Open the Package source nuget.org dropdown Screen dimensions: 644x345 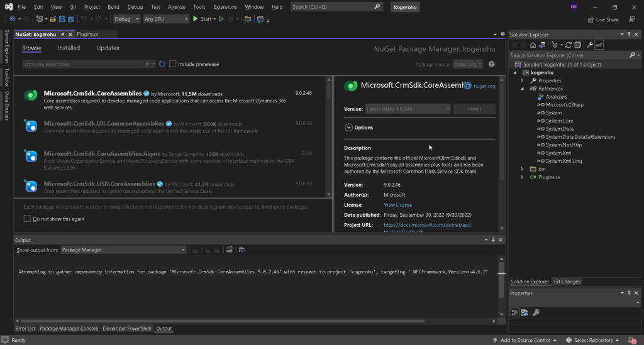coord(468,64)
